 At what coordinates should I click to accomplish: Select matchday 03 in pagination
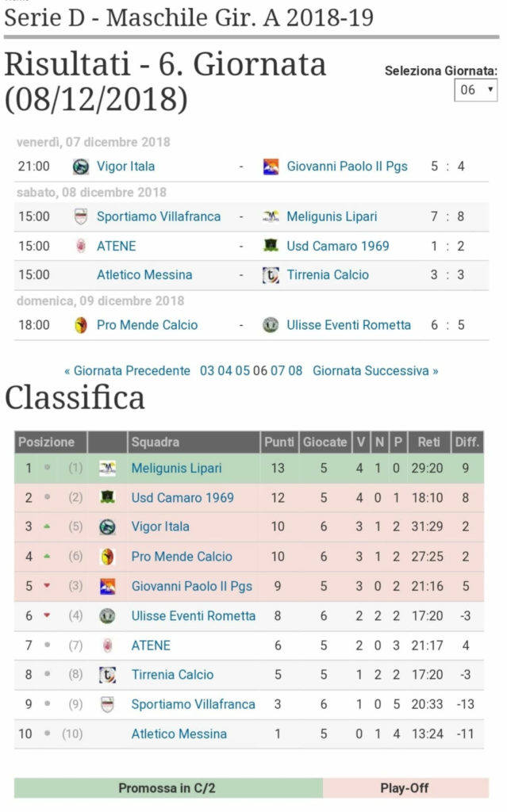(x=207, y=371)
